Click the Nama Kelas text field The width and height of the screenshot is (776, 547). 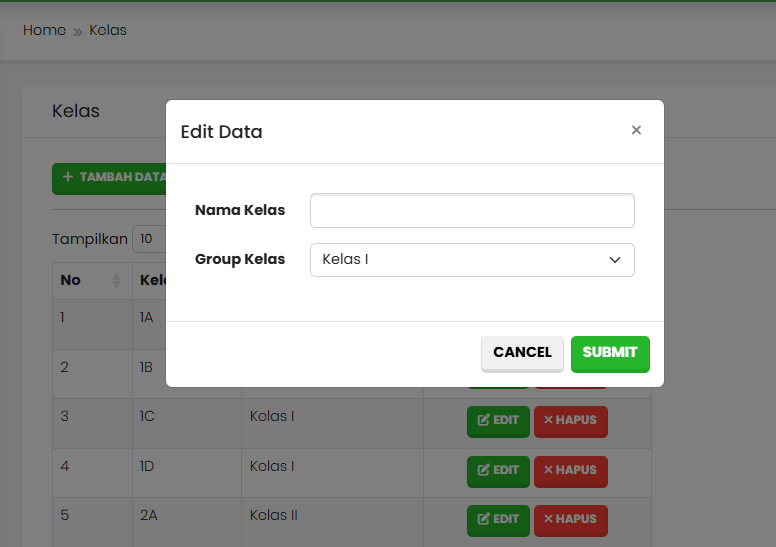click(472, 211)
